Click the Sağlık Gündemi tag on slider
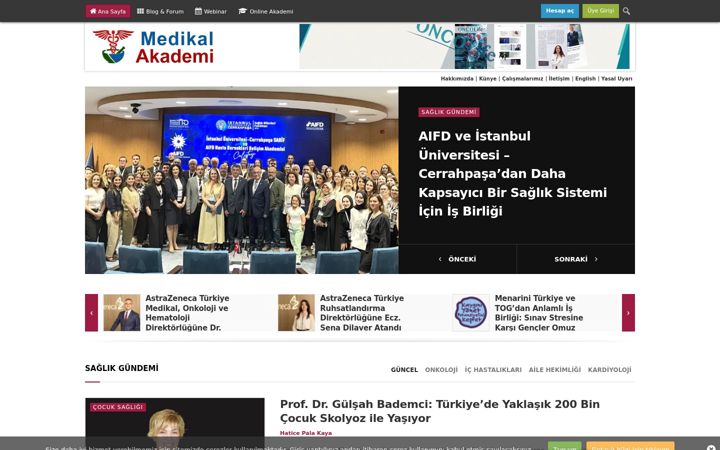Viewport: 720px width, 450px height. click(x=449, y=112)
